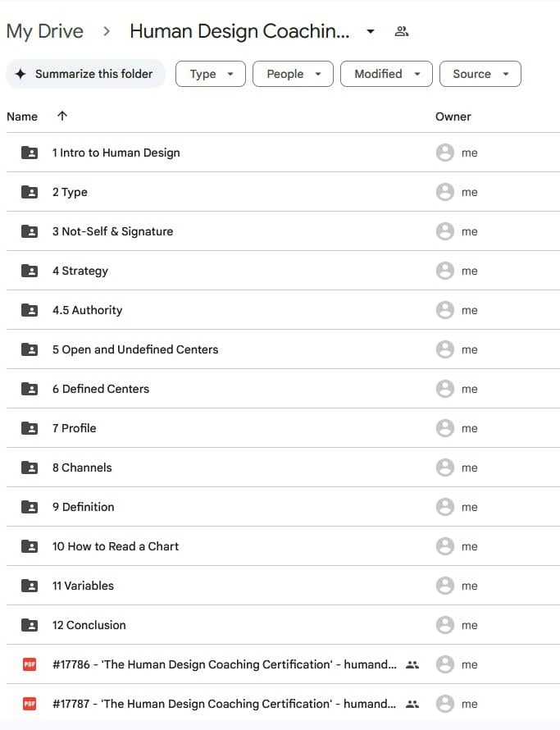
Task: Select 5 Open and Undefined Centers folder
Action: pyautogui.click(x=283, y=349)
